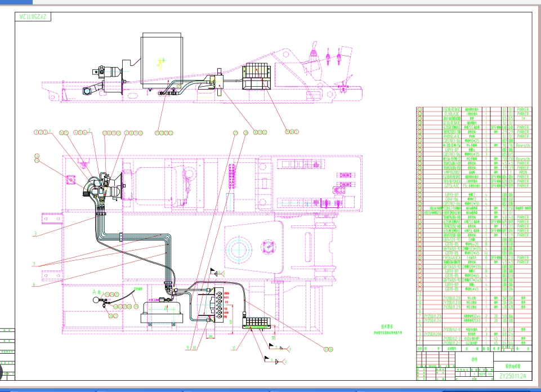
Task: Click leader label 3 at the left of plan view
Action: click(35, 234)
